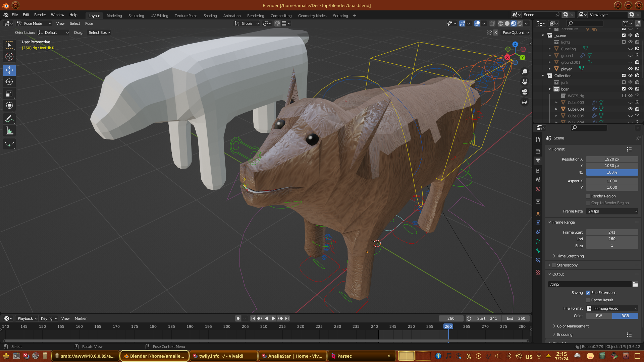Select the Measure tool
Viewport: 644px width, 362px height.
(x=9, y=131)
